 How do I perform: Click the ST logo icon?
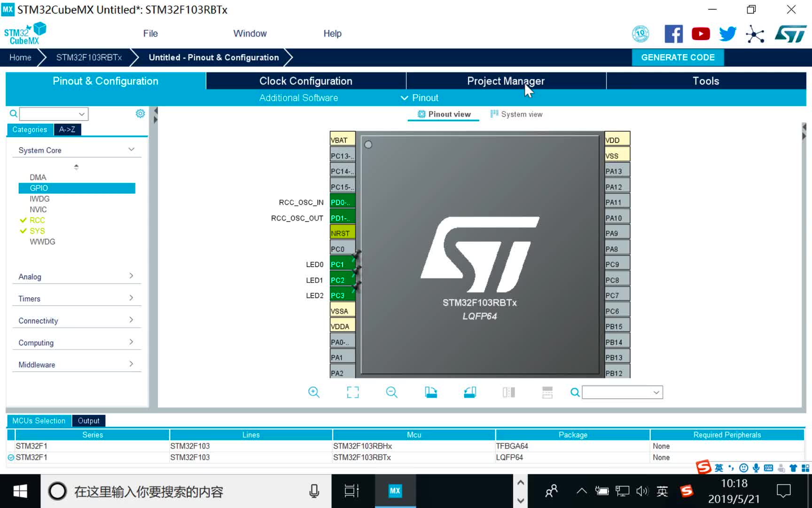791,34
